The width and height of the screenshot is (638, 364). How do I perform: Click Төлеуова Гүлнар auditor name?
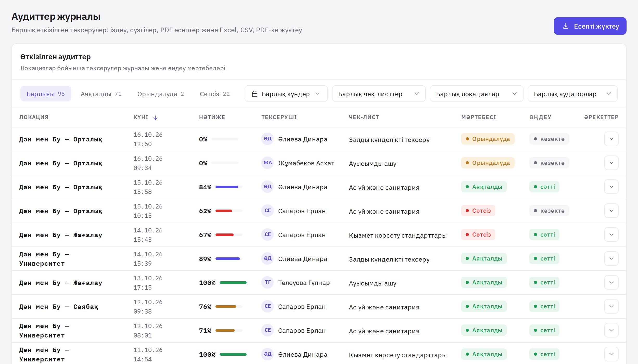coord(304,283)
